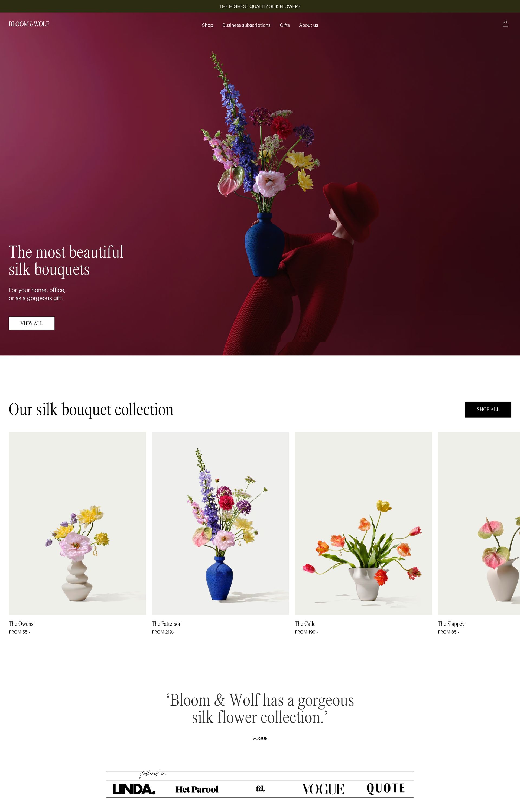
Task: Click the SHOP ALL button
Action: point(488,409)
